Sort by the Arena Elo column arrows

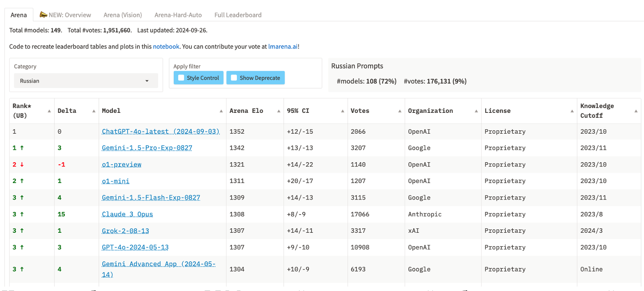pos(279,111)
